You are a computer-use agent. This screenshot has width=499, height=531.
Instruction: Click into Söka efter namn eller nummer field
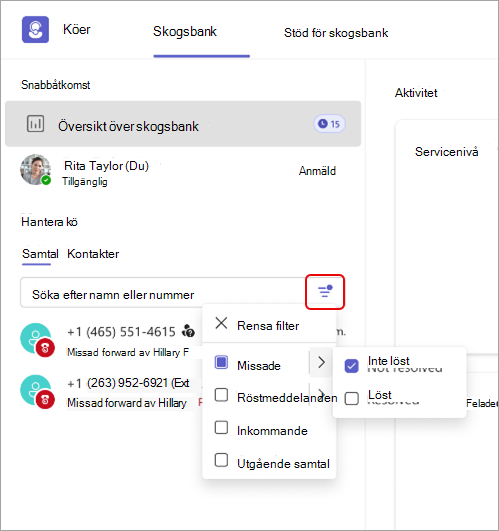pyautogui.click(x=162, y=293)
